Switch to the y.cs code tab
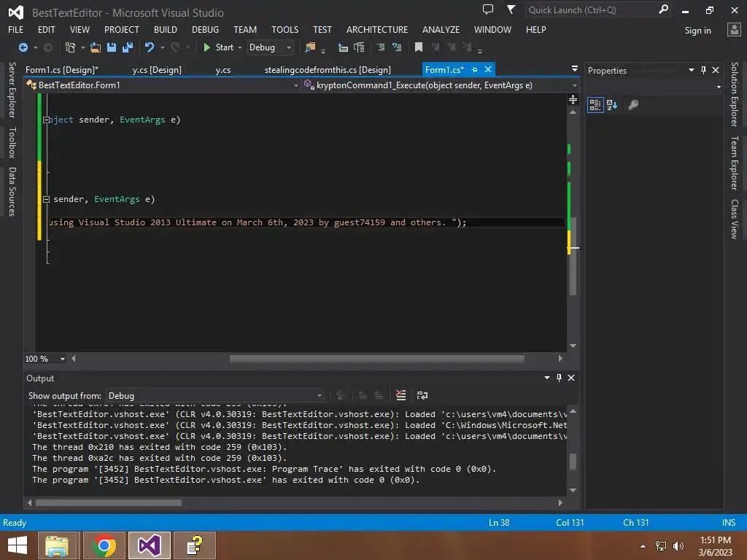This screenshot has width=747, height=560. [x=223, y=69]
